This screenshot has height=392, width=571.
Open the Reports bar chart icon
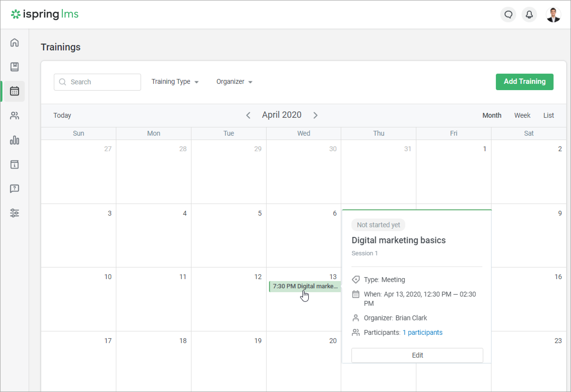15,140
